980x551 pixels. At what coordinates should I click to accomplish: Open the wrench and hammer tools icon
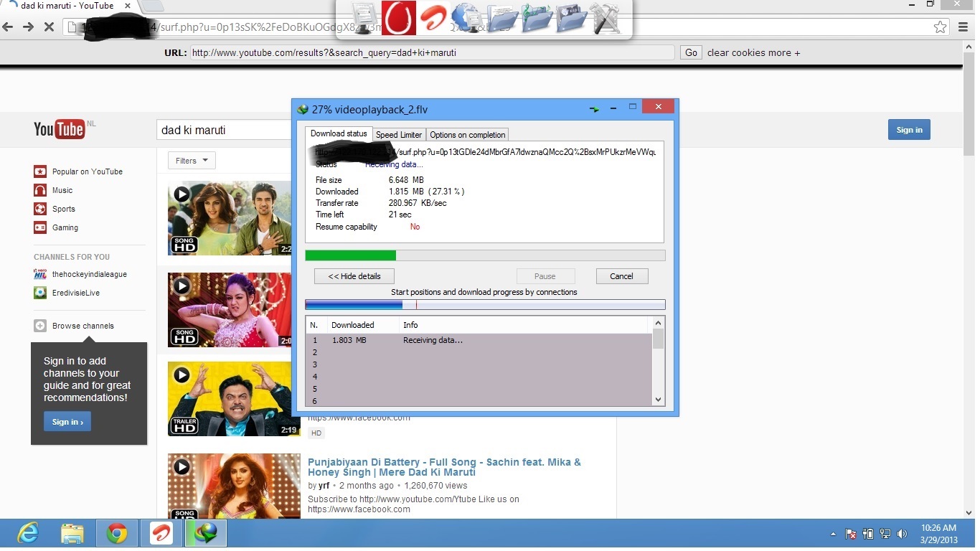pyautogui.click(x=605, y=19)
